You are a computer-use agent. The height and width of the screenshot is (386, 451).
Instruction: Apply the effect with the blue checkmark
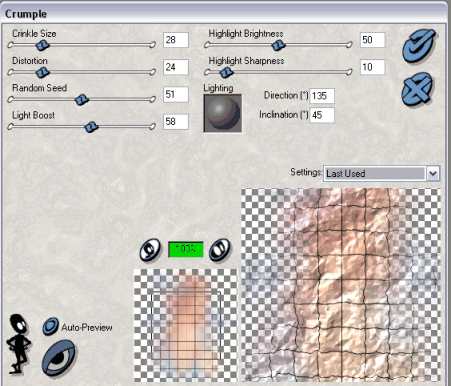419,46
